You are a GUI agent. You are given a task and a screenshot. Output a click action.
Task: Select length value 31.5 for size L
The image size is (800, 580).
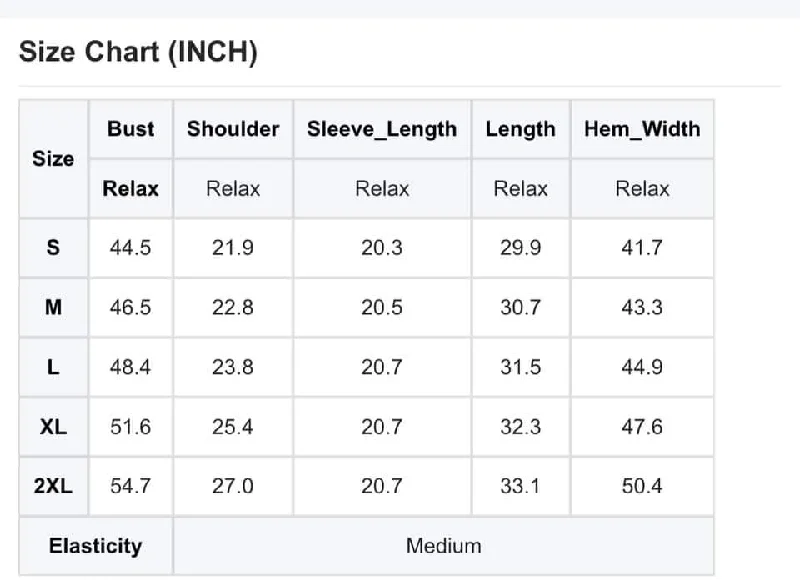[520, 367]
